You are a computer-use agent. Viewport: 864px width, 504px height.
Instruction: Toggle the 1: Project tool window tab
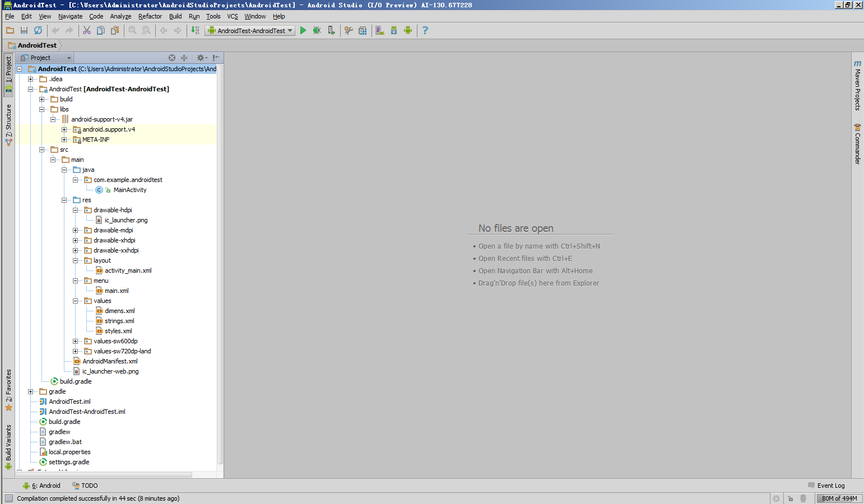point(8,74)
